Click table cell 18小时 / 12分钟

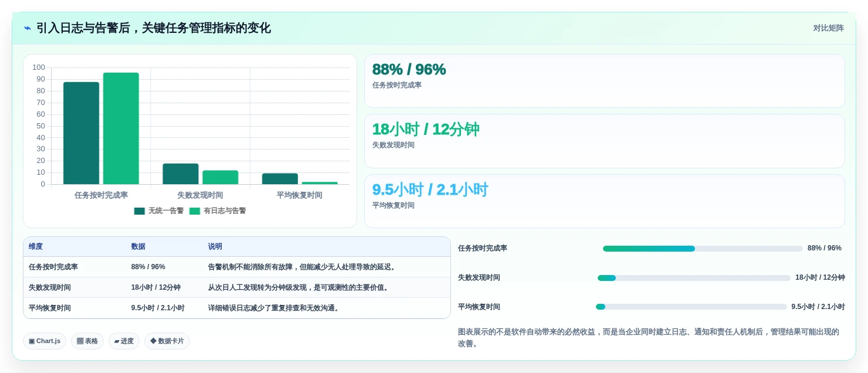[156, 287]
